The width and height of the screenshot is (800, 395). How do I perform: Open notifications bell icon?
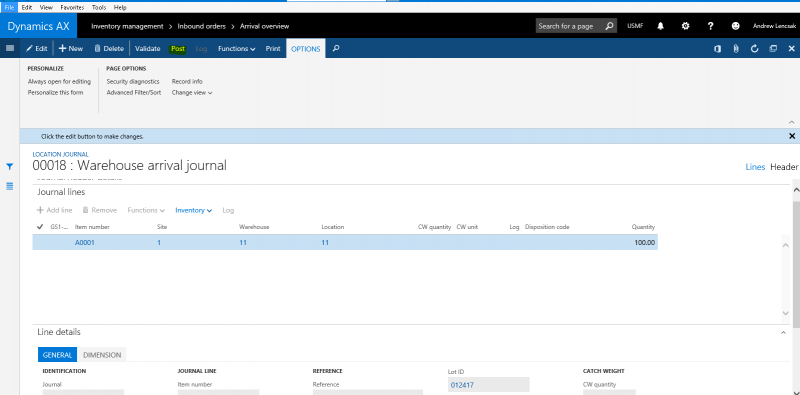pyautogui.click(x=660, y=26)
